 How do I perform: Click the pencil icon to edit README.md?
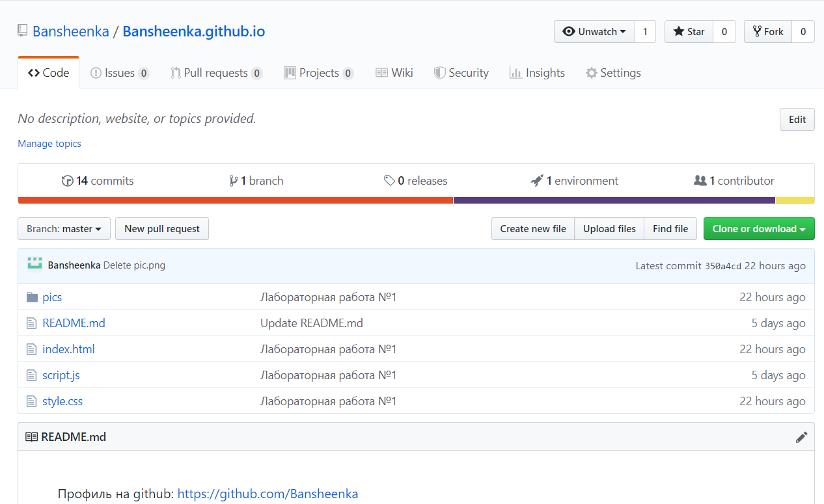(x=801, y=437)
